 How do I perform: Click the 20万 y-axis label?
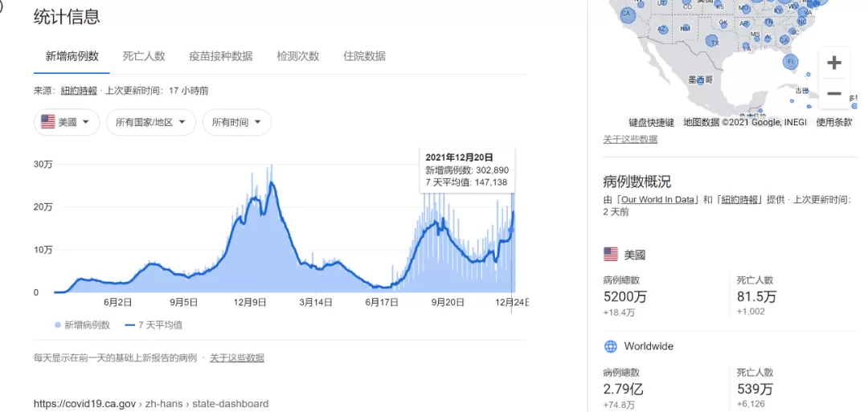[43, 207]
